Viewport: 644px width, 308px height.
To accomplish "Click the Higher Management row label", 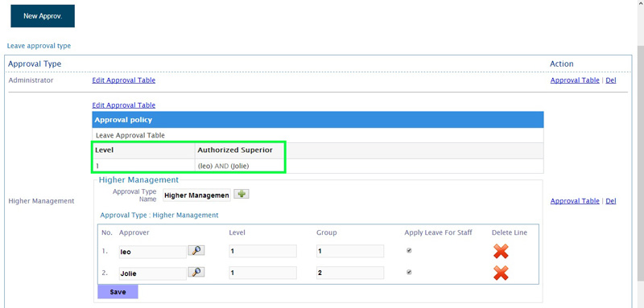I will click(x=42, y=201).
